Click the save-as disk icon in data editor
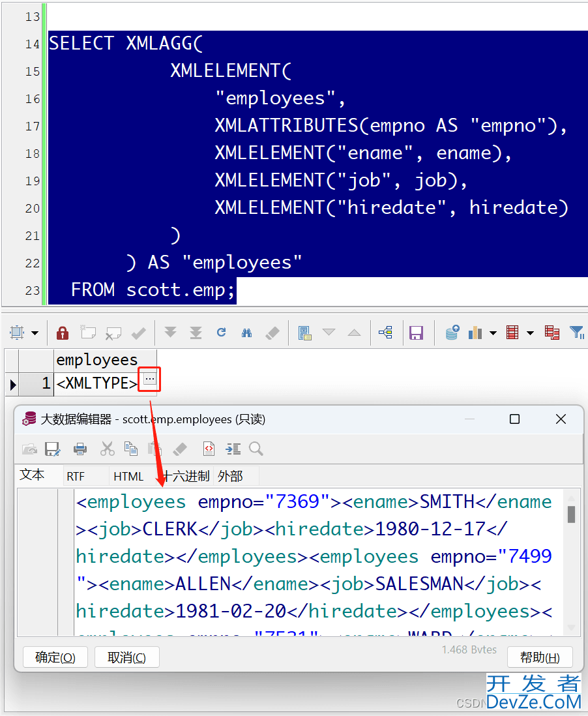 53,449
